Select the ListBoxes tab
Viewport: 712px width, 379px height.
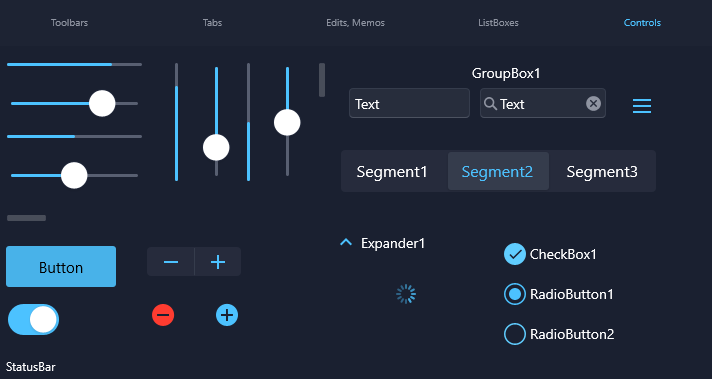(498, 23)
